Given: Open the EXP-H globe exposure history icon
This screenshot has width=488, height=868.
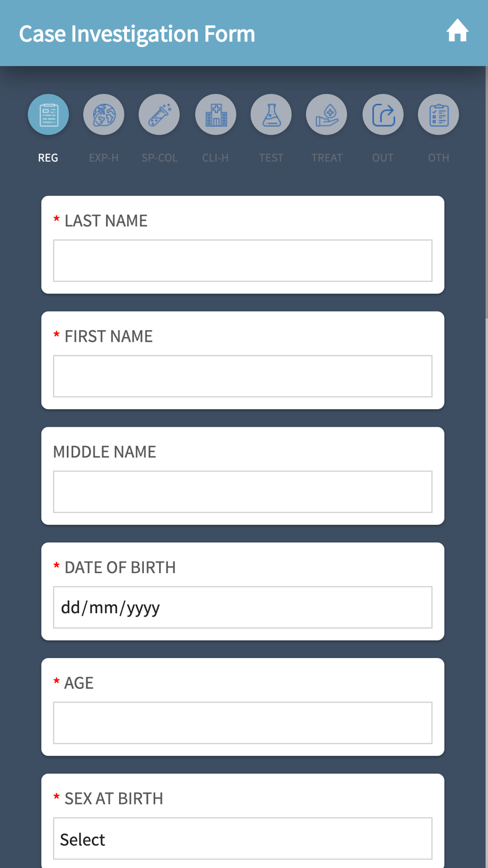Looking at the screenshot, I should click(x=104, y=115).
